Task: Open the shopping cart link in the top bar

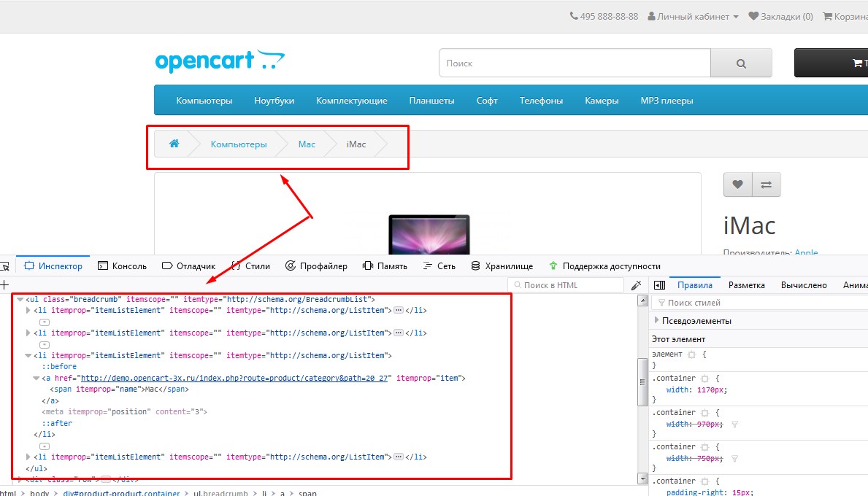Action: [x=845, y=16]
